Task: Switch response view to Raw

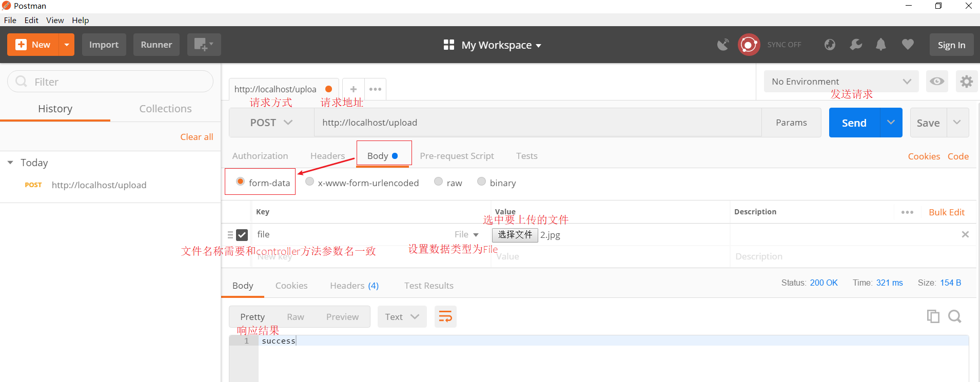Action: [x=296, y=317]
